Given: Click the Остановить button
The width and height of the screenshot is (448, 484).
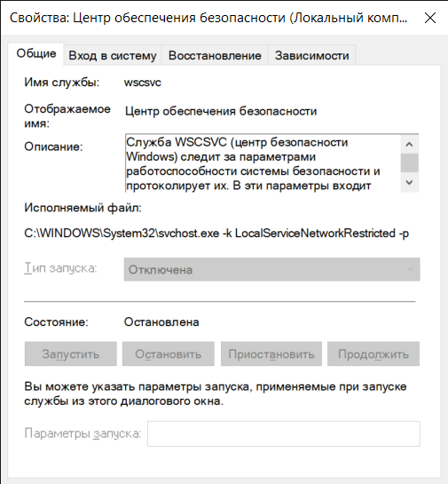Looking at the screenshot, I should (x=169, y=353).
